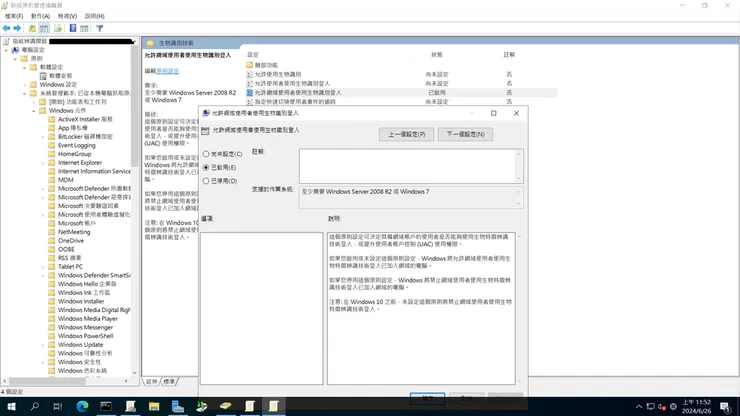
Task: Click the 生物識別技術 header folder icon
Action: click(x=150, y=43)
